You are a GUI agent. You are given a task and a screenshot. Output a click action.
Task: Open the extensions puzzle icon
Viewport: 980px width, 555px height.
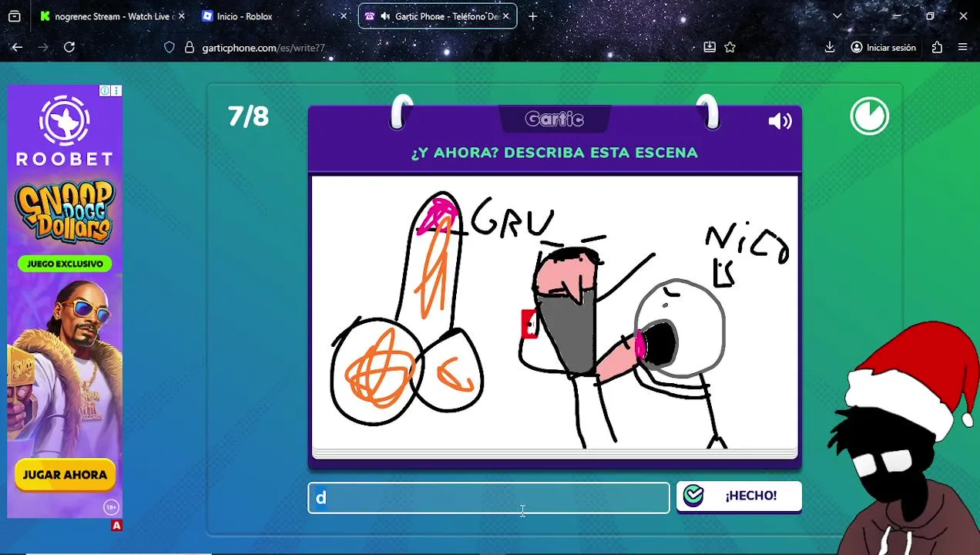click(x=937, y=47)
